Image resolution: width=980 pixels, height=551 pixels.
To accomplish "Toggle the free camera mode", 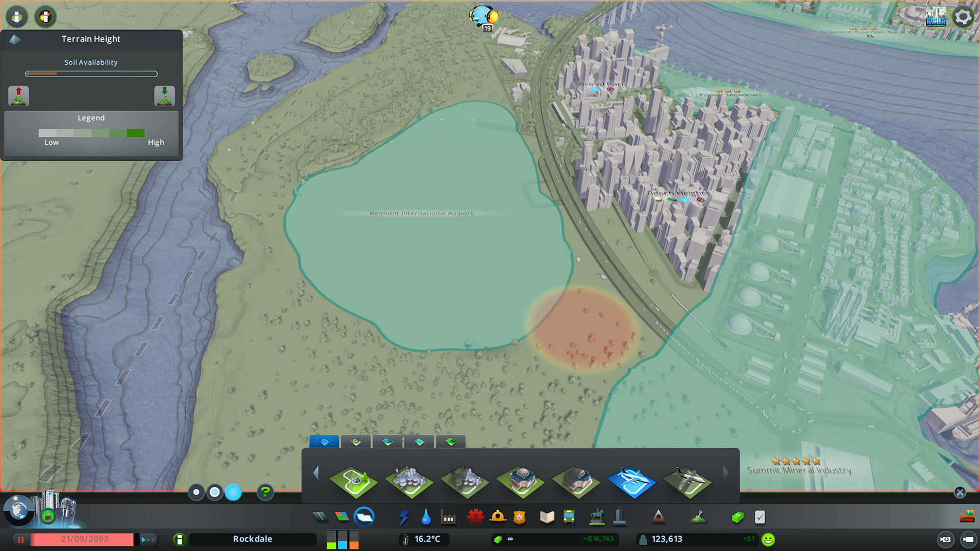I will [x=968, y=539].
